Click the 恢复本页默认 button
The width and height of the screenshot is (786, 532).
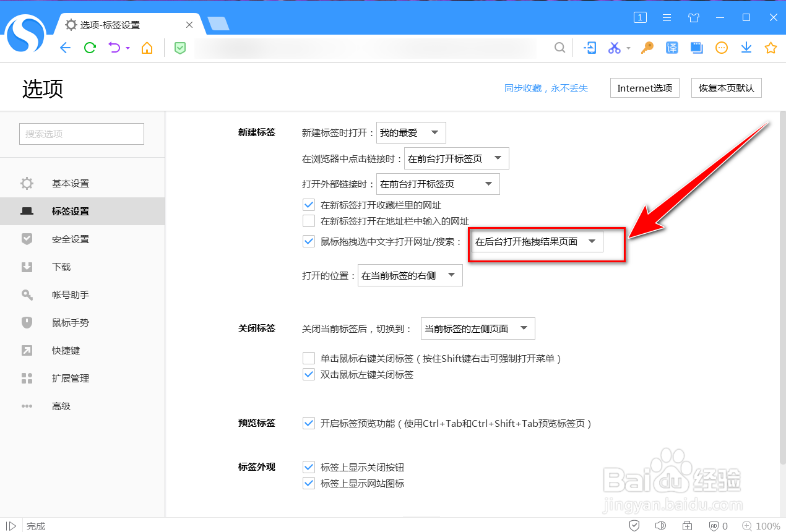tap(726, 88)
